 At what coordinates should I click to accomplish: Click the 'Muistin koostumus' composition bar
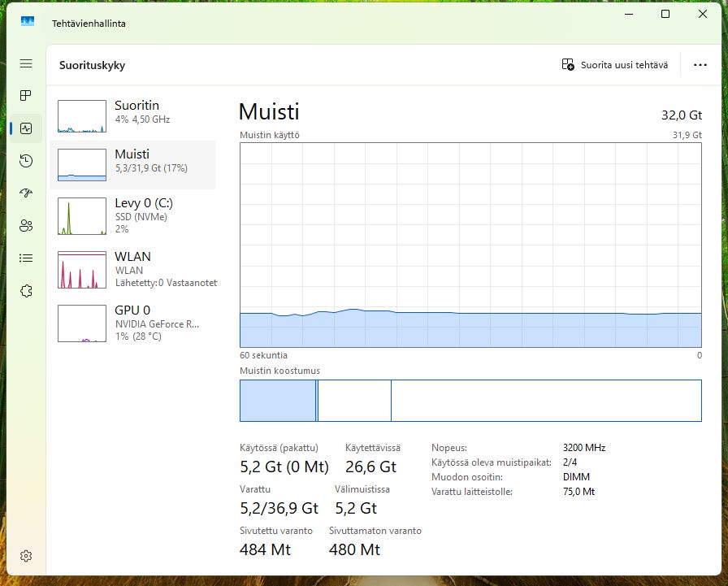[470, 401]
